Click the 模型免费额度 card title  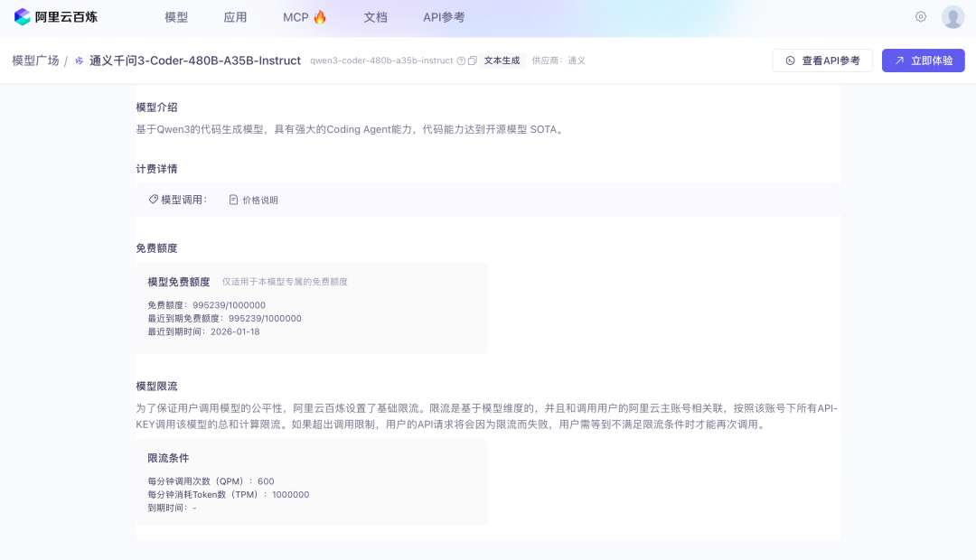(x=179, y=282)
